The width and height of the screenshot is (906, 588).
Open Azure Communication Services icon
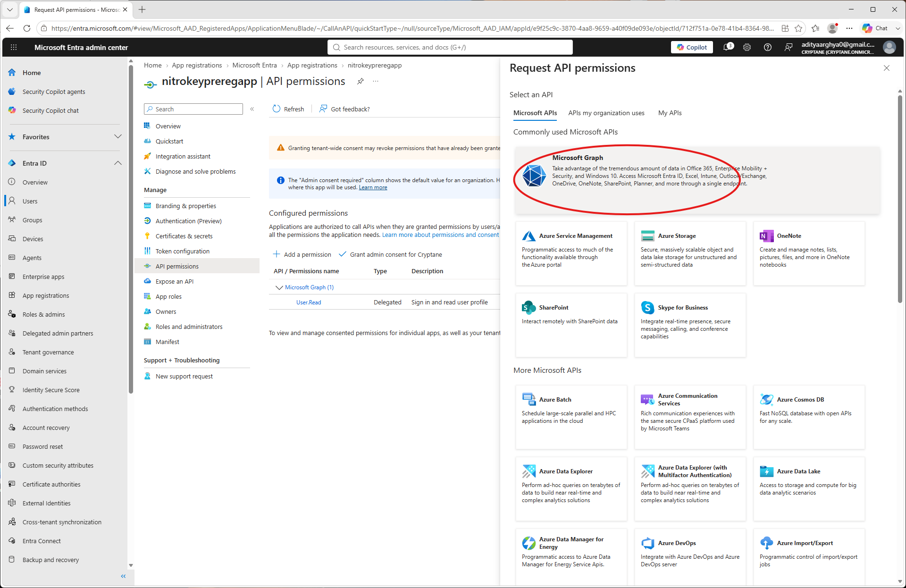pyautogui.click(x=647, y=400)
